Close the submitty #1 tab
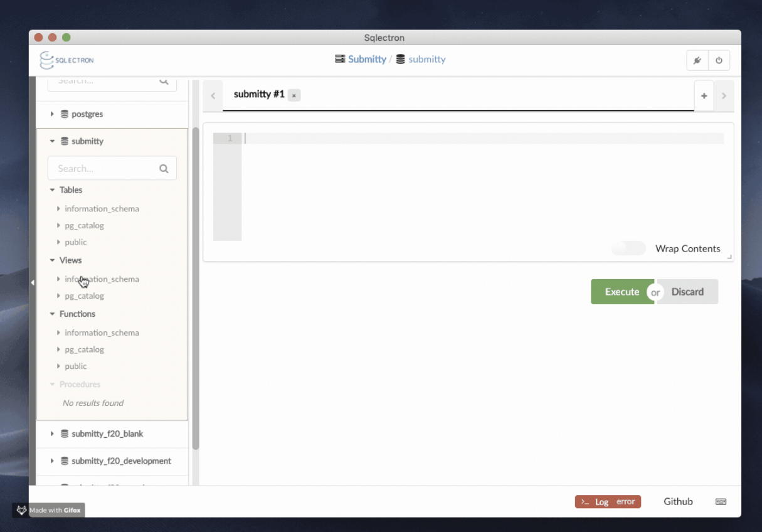762x532 pixels. click(x=294, y=95)
